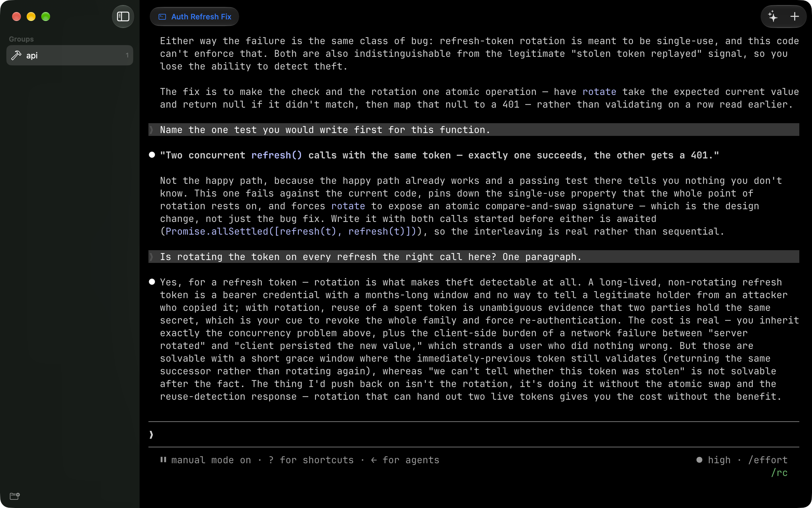Click the white bullet before 'Yes, for a refresh token'
The width and height of the screenshot is (812, 508).
tap(152, 282)
